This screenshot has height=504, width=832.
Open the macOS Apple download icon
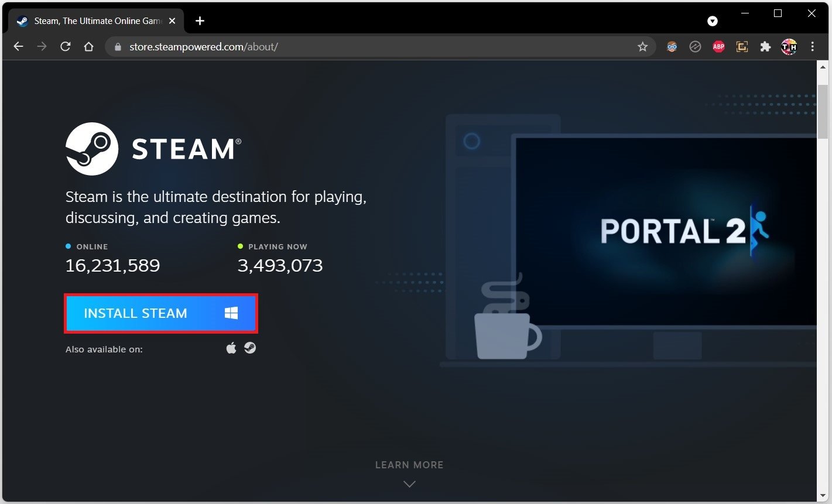[231, 348]
